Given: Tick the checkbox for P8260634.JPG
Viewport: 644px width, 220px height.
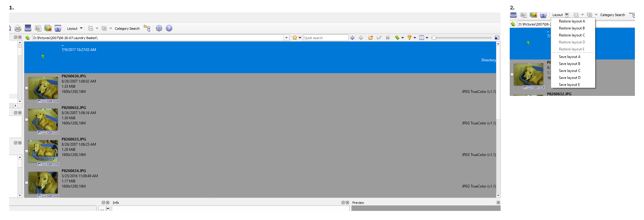Looking at the screenshot, I should tap(26, 183).
